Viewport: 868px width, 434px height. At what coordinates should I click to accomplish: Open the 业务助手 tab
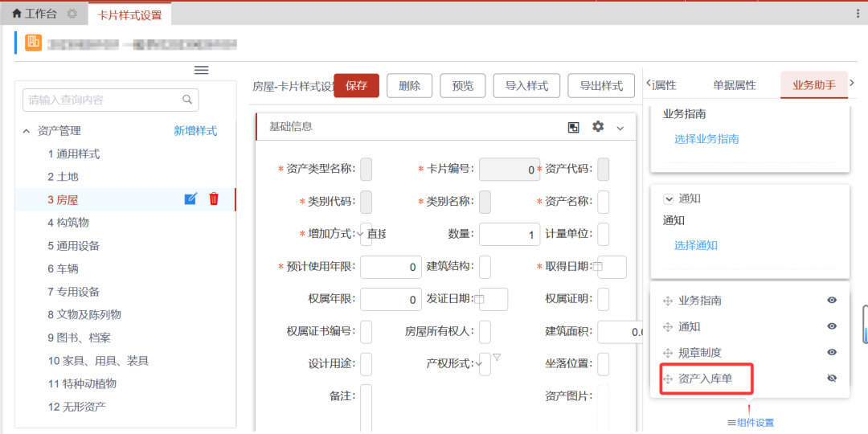(813, 85)
